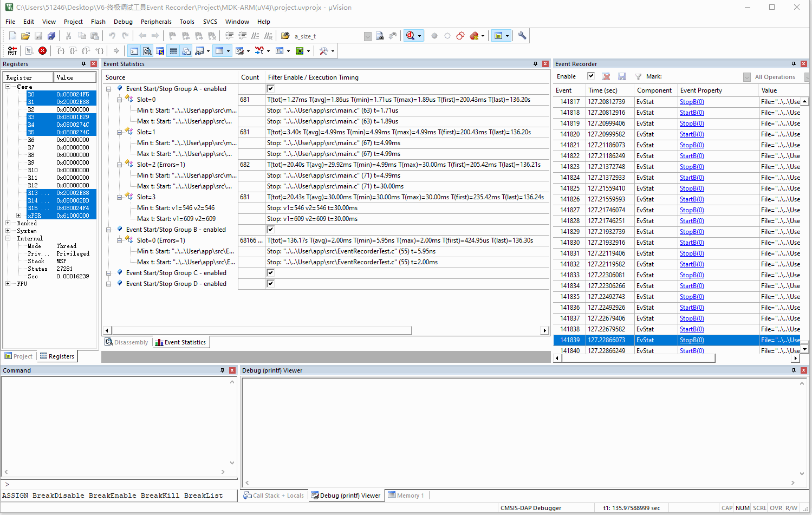Click the Start/Stop Debug Session icon

click(x=410, y=36)
